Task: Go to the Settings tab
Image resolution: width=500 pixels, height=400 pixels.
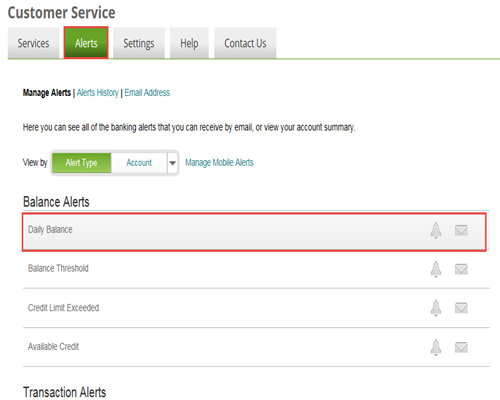Action: click(x=139, y=43)
